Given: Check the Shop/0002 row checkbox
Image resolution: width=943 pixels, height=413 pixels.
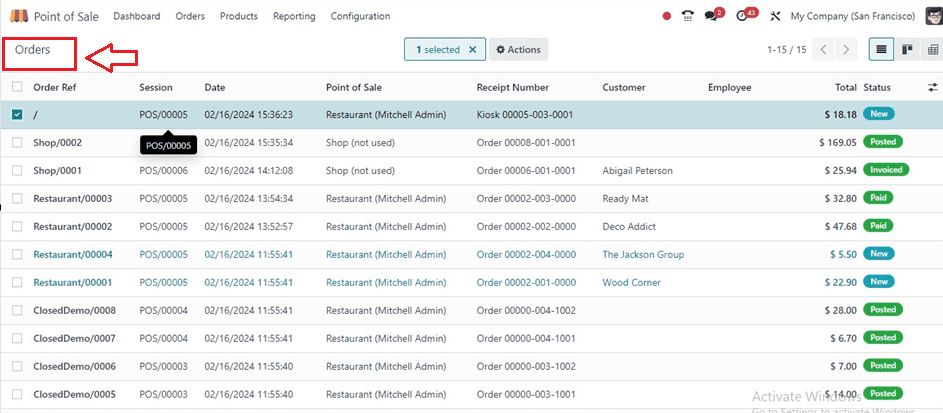Looking at the screenshot, I should 17,142.
